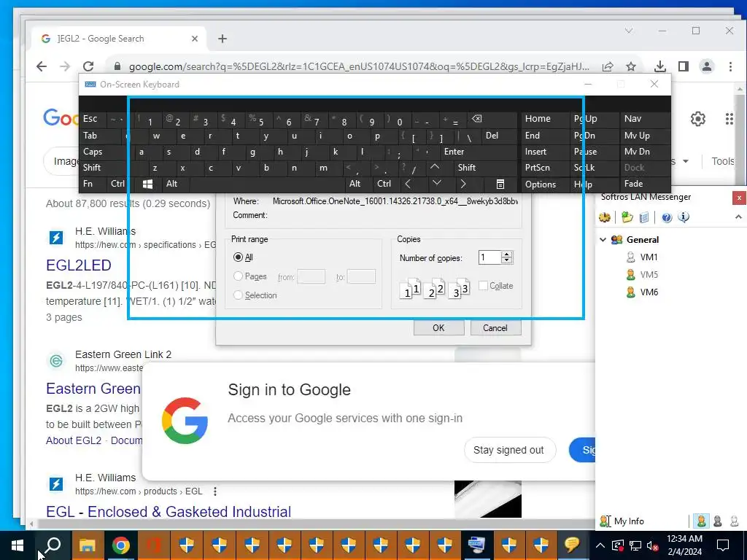The height and width of the screenshot is (560, 747).
Task: Decrease number of copies stepper down
Action: [507, 260]
